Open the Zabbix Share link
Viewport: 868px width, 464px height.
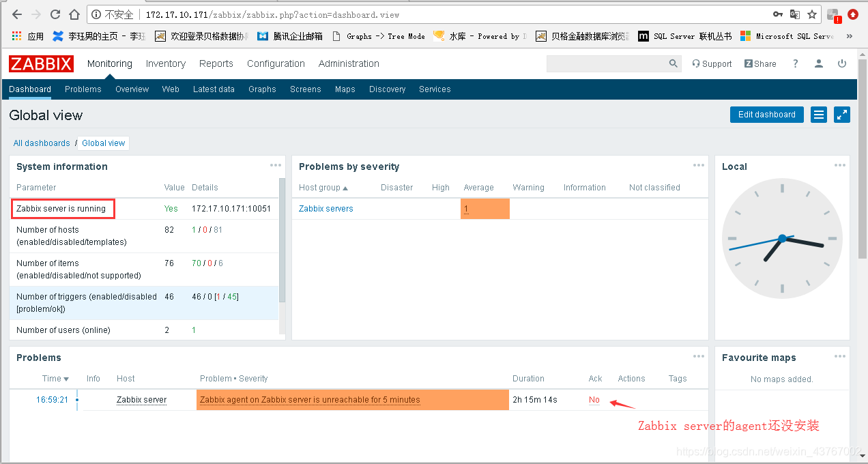(760, 63)
